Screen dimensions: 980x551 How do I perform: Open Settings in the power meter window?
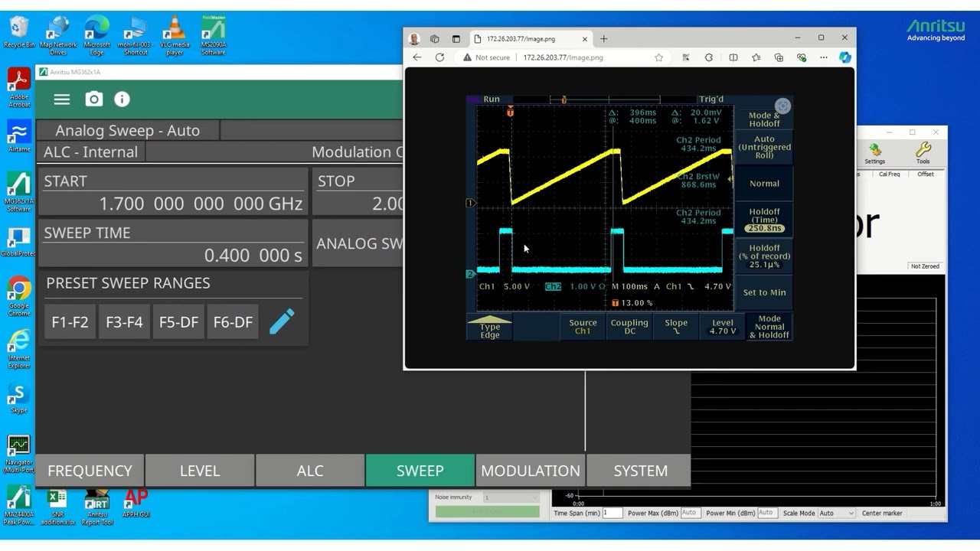click(874, 153)
